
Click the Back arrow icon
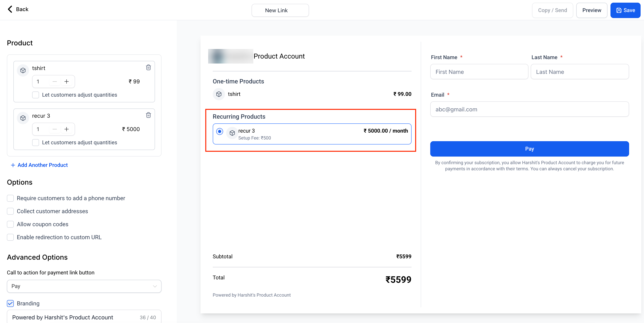(10, 9)
